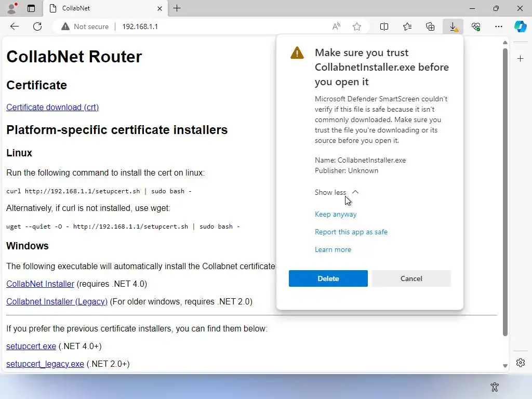Open the Copilot icon
This screenshot has height=399, width=532.
(x=520, y=26)
